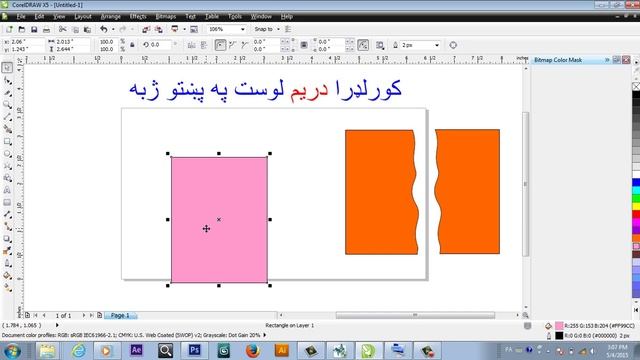
Task: Open the zoom level dropdown
Action: 242,29
